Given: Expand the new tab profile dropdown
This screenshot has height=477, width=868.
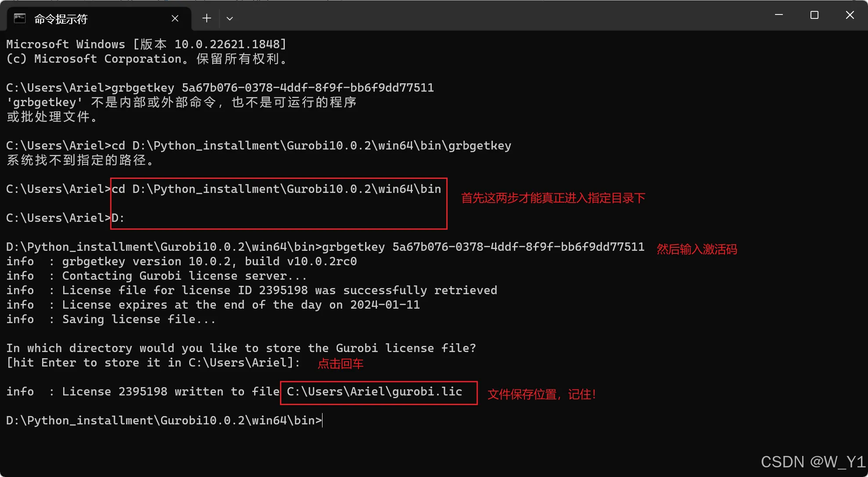Looking at the screenshot, I should (230, 18).
